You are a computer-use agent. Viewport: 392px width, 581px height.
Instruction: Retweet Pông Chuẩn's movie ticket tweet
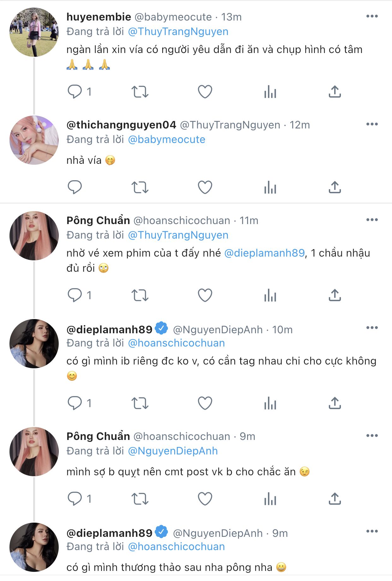(140, 295)
